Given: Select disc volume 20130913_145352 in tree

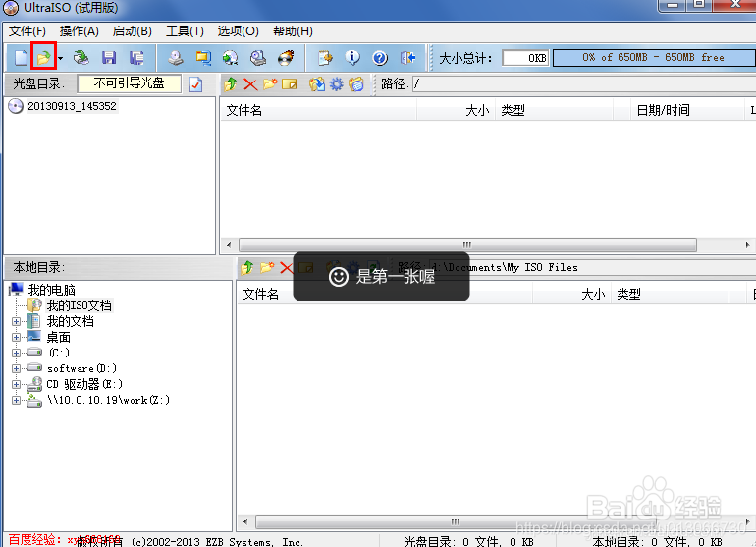Looking at the screenshot, I should click(72, 106).
